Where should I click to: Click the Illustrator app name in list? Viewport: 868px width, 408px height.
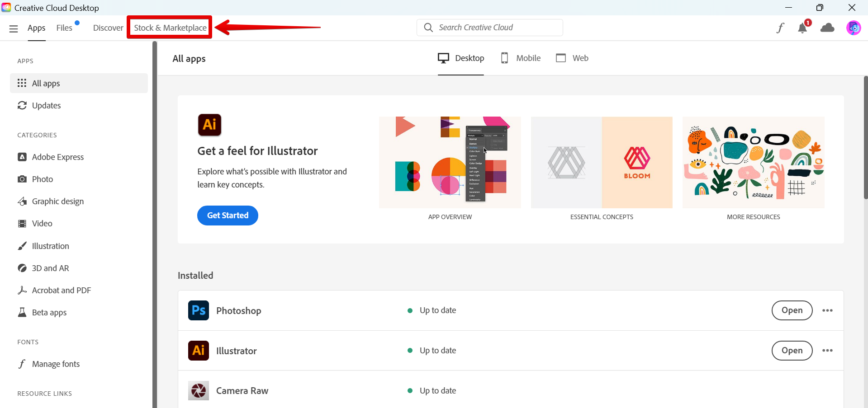pos(236,351)
